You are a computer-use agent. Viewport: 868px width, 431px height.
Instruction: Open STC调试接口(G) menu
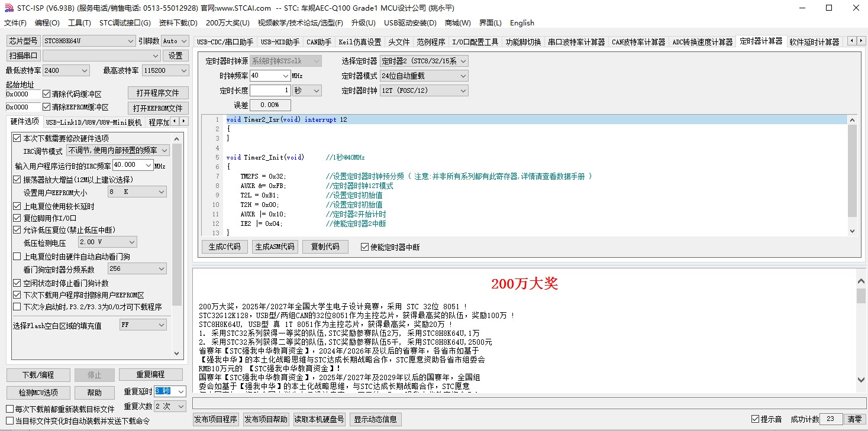pyautogui.click(x=125, y=23)
